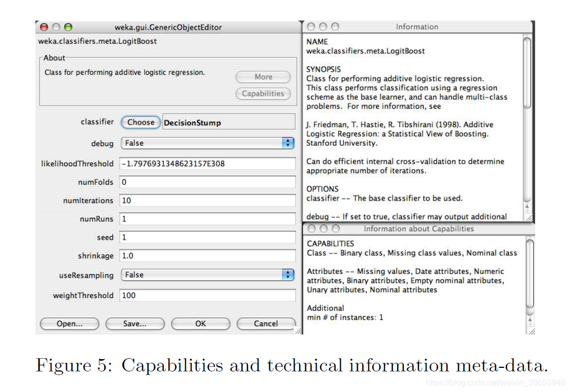Screen dimensions: 570x392
Task: Click the DecisionStump classifier field
Action: [x=229, y=122]
